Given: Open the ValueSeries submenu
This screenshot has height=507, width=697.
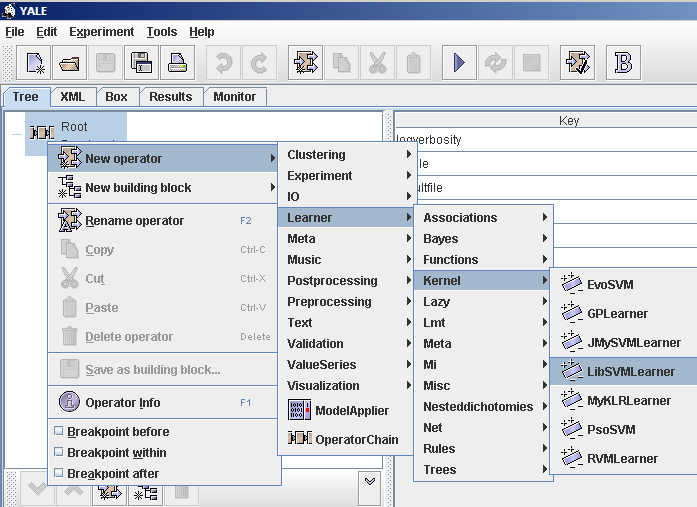Looking at the screenshot, I should click(346, 365).
